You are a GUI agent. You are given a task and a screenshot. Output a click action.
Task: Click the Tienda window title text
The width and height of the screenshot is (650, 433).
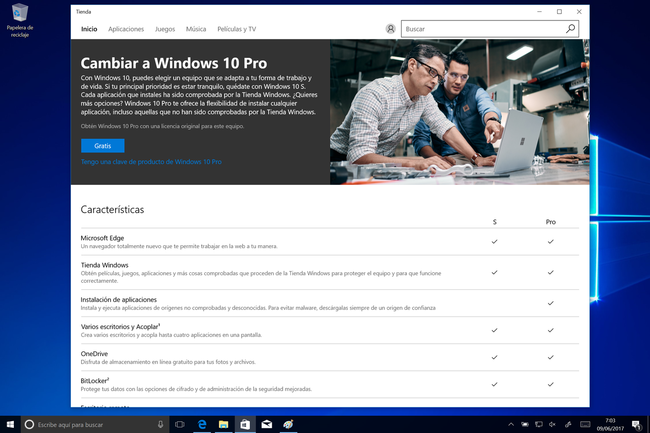click(x=83, y=12)
